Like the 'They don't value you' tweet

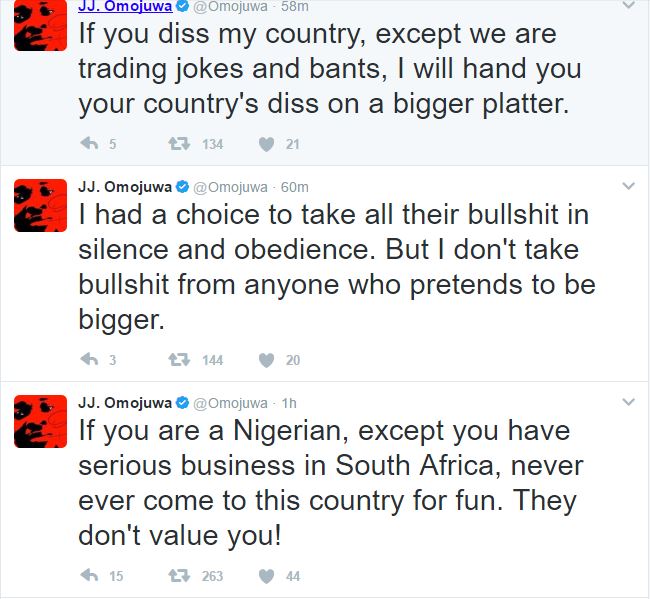266,576
